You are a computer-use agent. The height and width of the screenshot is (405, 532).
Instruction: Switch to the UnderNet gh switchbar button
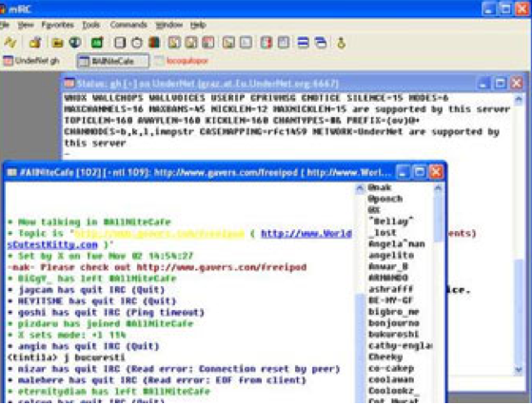click(31, 61)
